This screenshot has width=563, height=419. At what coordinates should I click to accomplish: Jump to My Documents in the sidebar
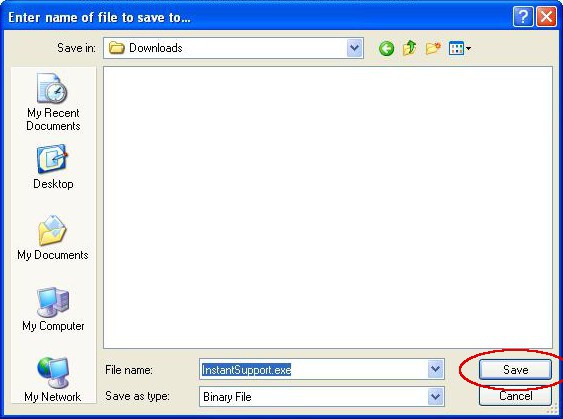[53, 238]
